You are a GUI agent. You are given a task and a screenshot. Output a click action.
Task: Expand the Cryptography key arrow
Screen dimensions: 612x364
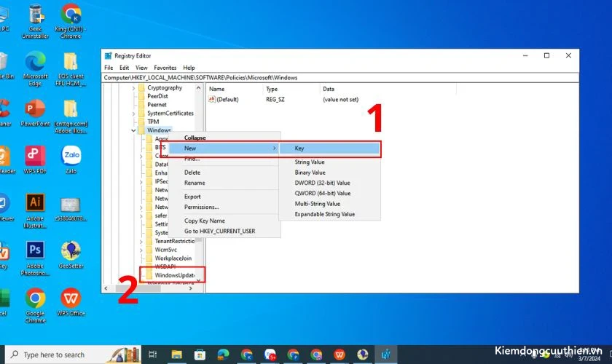point(133,88)
